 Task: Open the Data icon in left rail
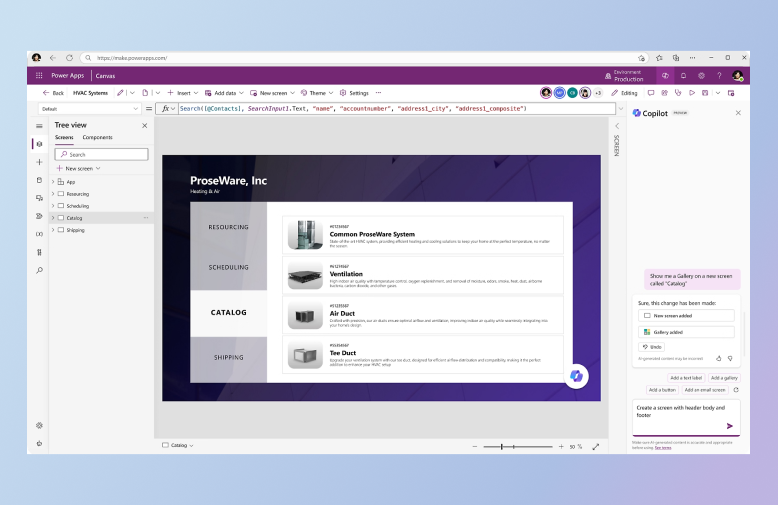[x=39, y=180]
